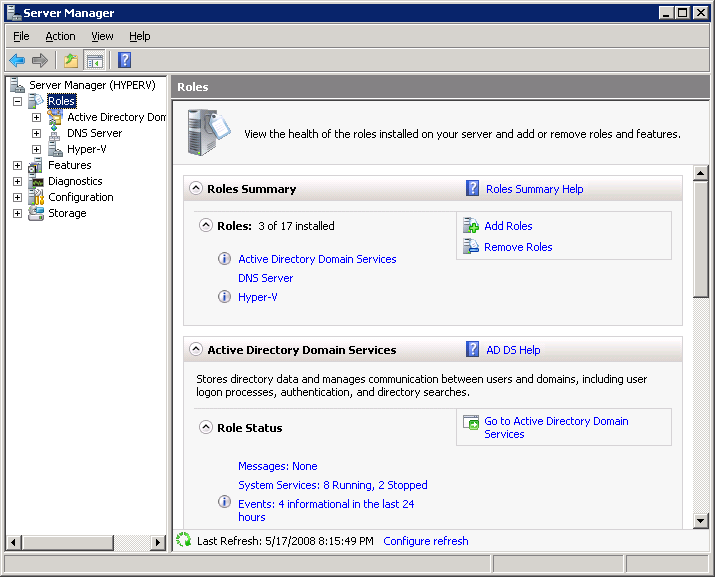
Task: Click the Up one level folder icon
Action: 71,60
